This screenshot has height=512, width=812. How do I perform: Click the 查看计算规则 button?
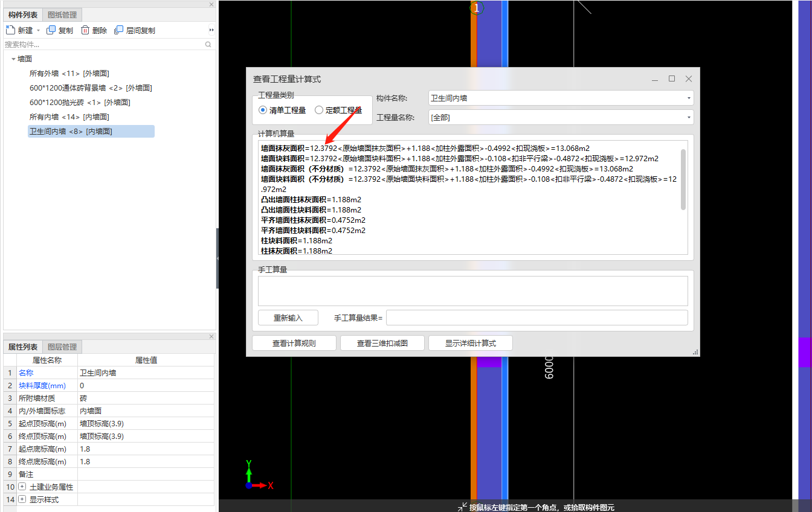294,343
